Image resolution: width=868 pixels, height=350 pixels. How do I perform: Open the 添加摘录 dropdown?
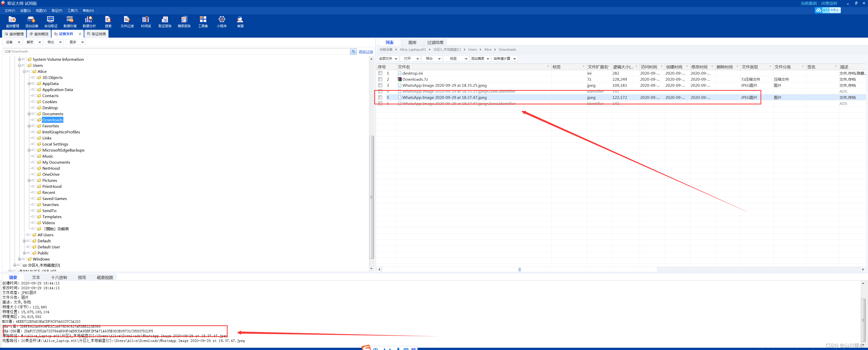coord(480,59)
